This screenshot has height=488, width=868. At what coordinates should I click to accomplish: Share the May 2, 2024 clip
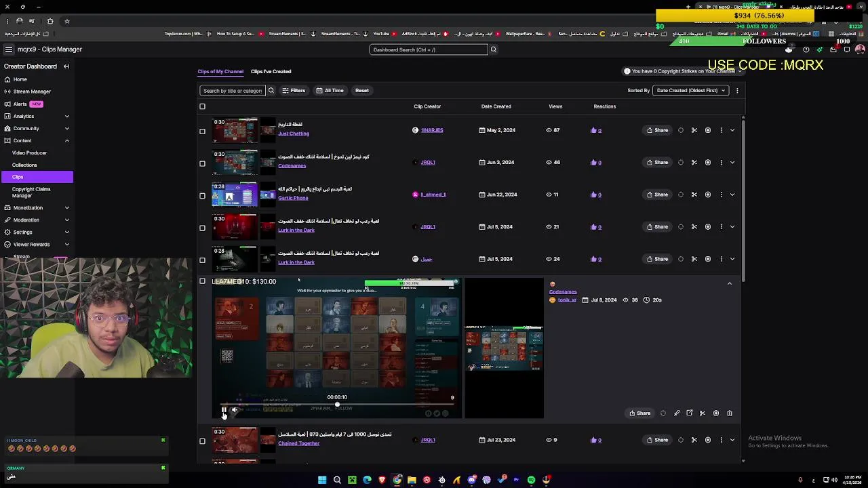(x=657, y=130)
